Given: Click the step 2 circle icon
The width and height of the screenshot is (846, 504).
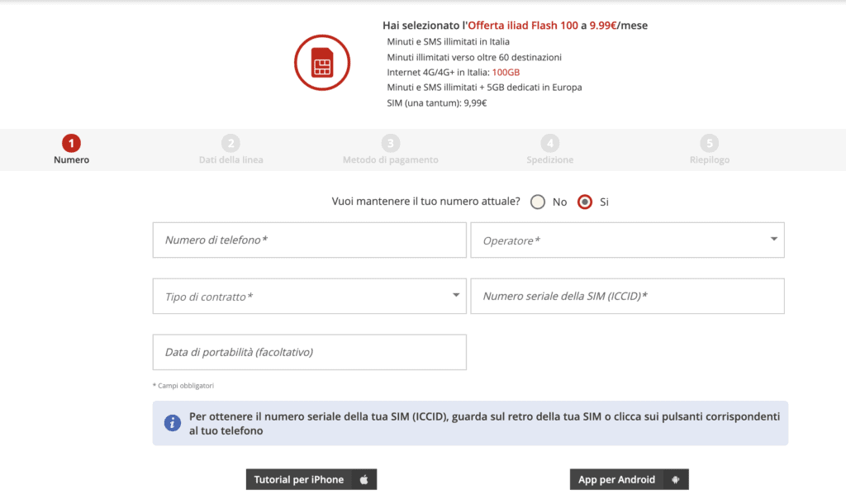Looking at the screenshot, I should tap(231, 143).
